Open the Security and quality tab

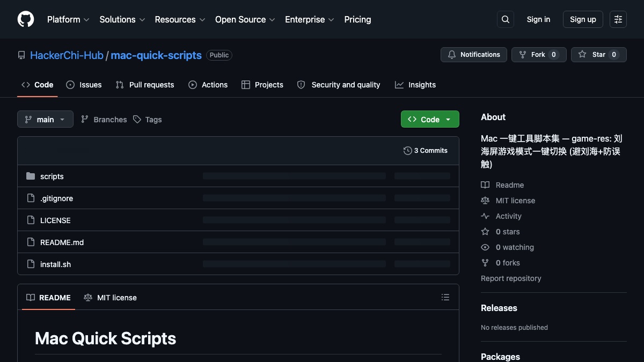tap(339, 85)
